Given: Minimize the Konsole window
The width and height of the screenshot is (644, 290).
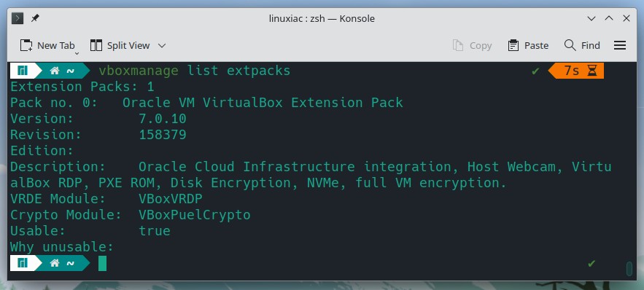Looking at the screenshot, I should click(x=591, y=18).
